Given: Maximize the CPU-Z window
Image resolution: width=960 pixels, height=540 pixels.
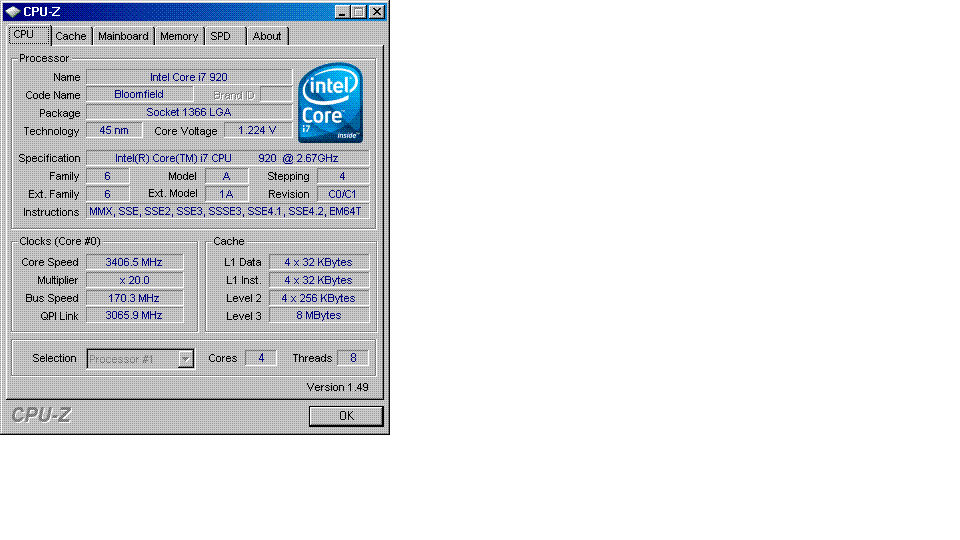Looking at the screenshot, I should (359, 12).
